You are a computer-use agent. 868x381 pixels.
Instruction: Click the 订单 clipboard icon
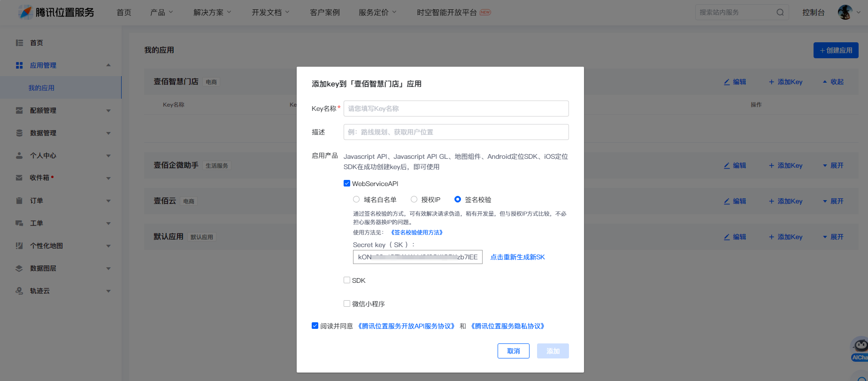(x=19, y=201)
